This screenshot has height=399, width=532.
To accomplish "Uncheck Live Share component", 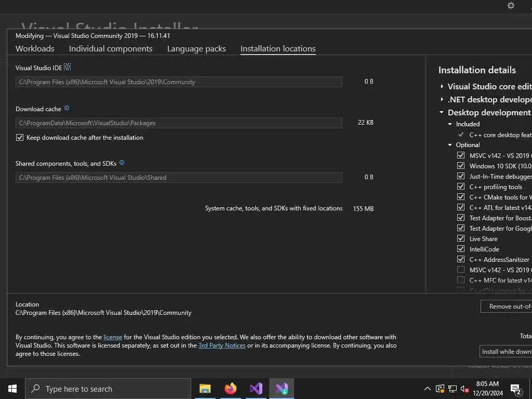I will (x=460, y=238).
